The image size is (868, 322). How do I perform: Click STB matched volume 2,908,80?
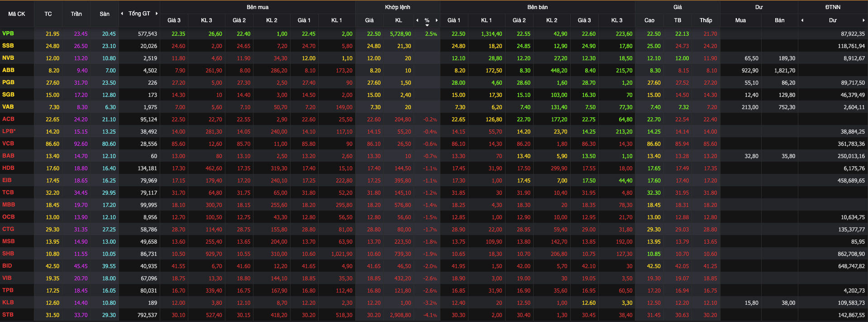(x=401, y=315)
